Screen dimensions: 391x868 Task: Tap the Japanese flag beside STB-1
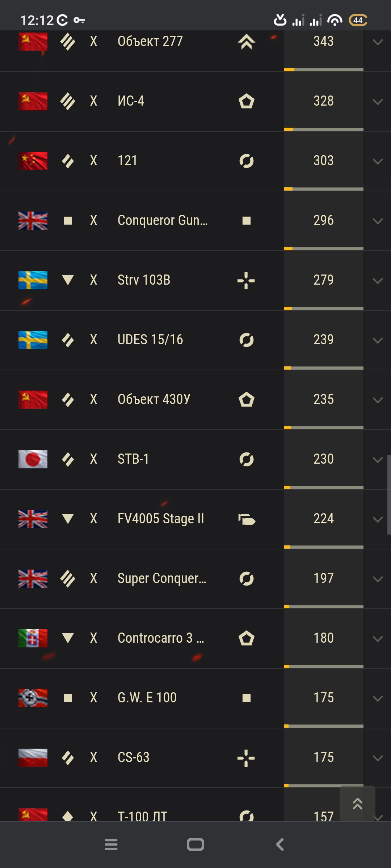tap(33, 459)
